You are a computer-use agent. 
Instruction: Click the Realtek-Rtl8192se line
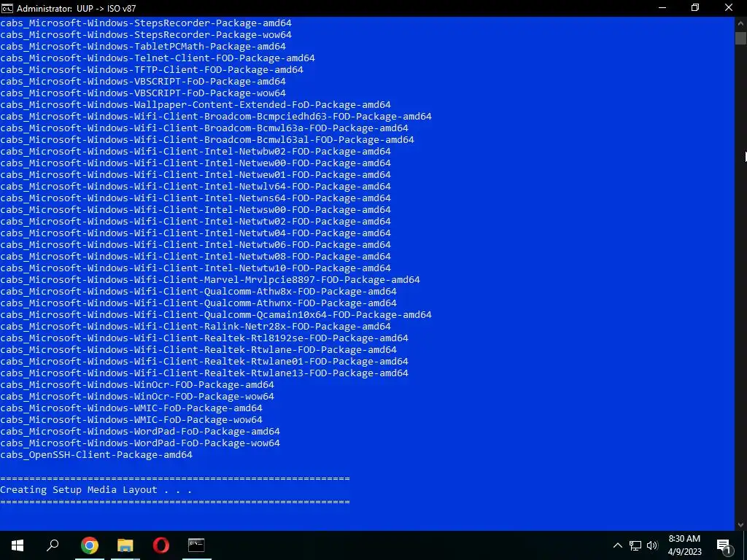tap(204, 338)
